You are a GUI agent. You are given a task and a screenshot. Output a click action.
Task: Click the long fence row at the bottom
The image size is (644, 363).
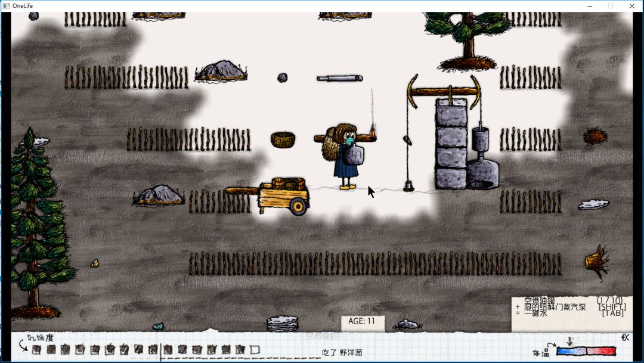click(375, 263)
